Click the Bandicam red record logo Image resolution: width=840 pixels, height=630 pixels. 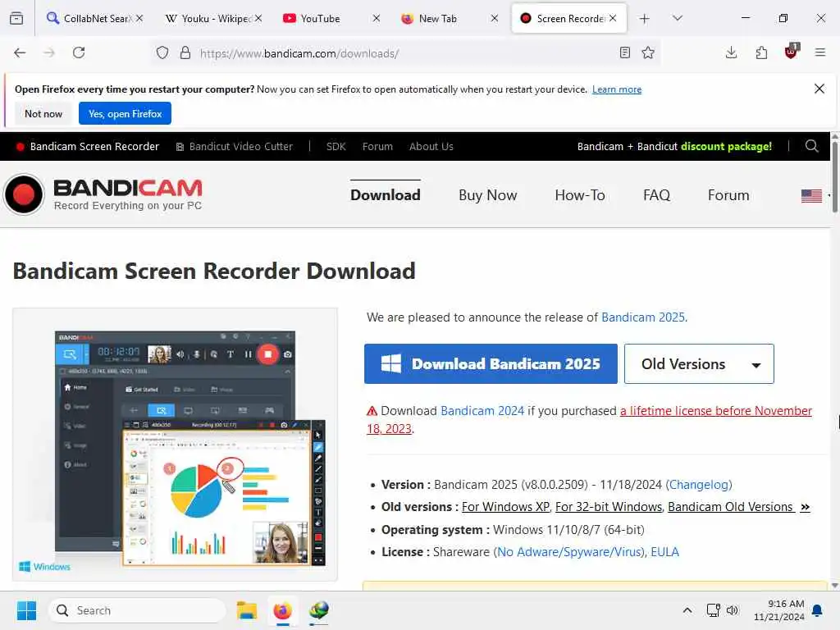tap(24, 194)
